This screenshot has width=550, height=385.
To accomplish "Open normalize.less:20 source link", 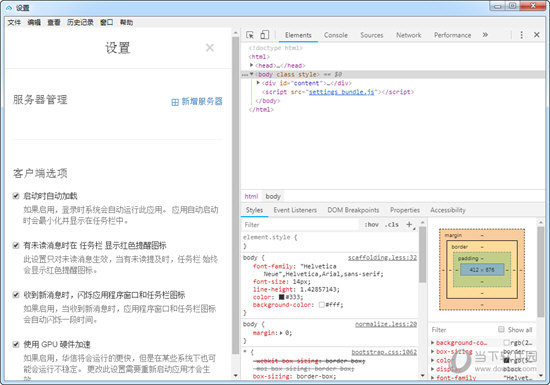I will tap(386, 324).
